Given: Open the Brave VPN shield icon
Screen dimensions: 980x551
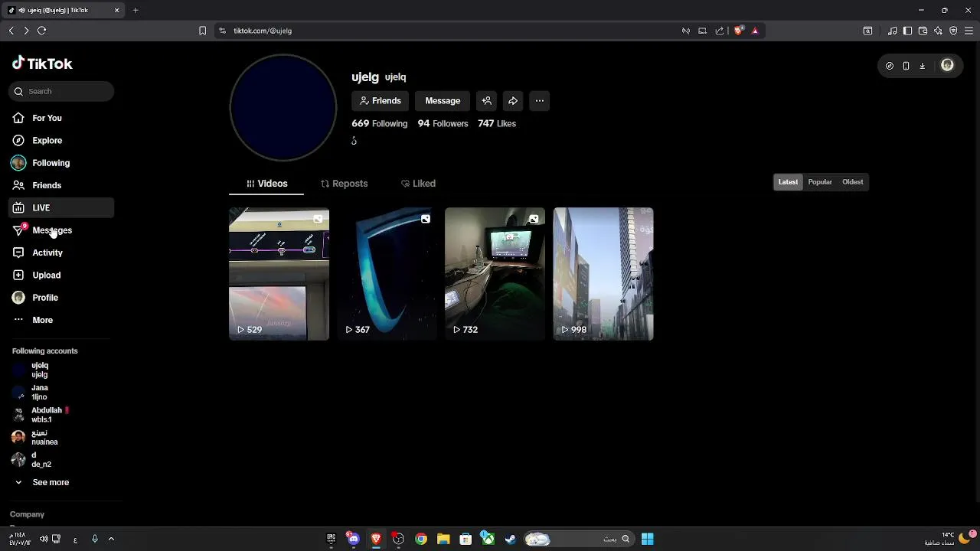Looking at the screenshot, I should coord(953,31).
